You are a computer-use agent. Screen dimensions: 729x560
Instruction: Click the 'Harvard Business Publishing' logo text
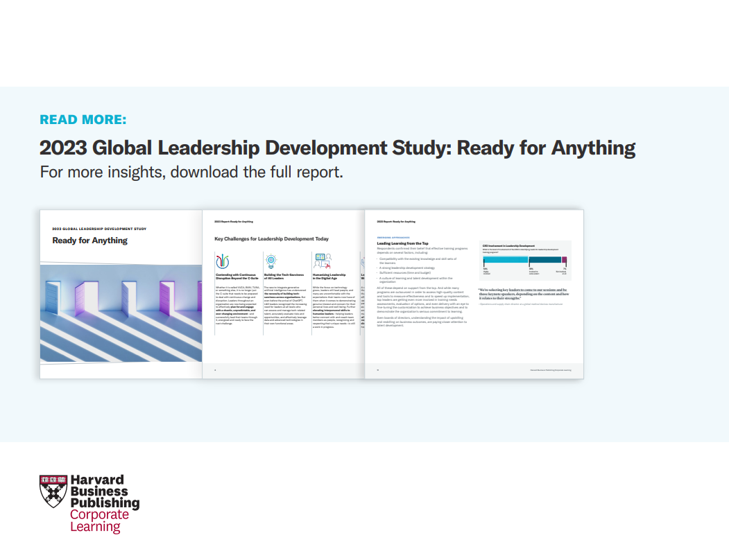(x=105, y=491)
